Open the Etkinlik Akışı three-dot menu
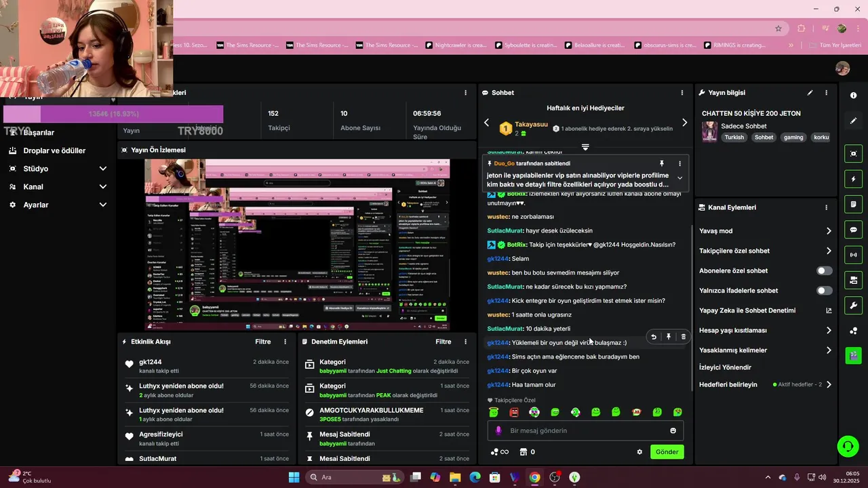Image resolution: width=868 pixels, height=488 pixels. 285,342
